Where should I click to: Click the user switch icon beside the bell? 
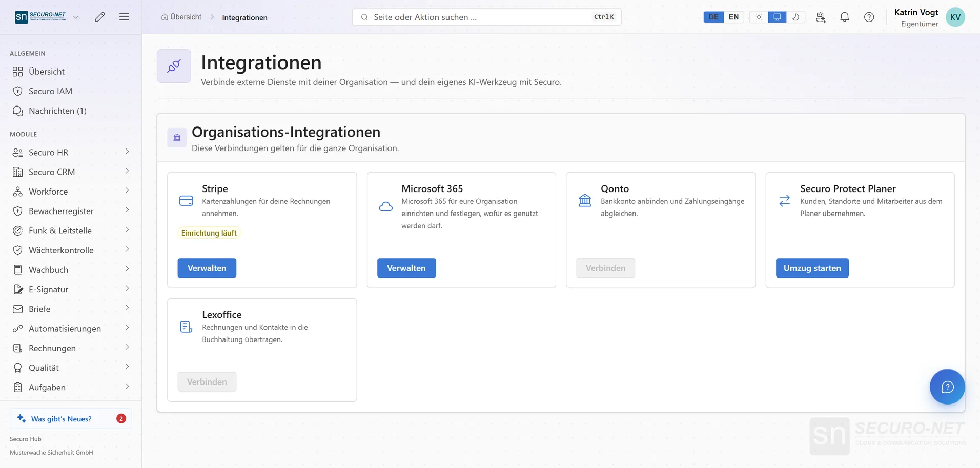[x=821, y=17]
